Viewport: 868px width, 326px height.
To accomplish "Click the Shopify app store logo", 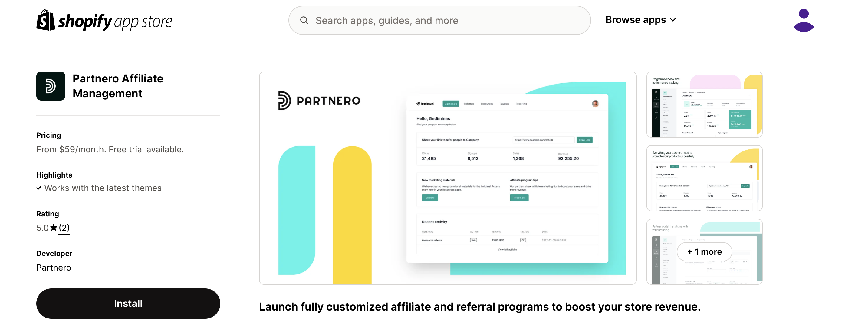I will 104,20.
